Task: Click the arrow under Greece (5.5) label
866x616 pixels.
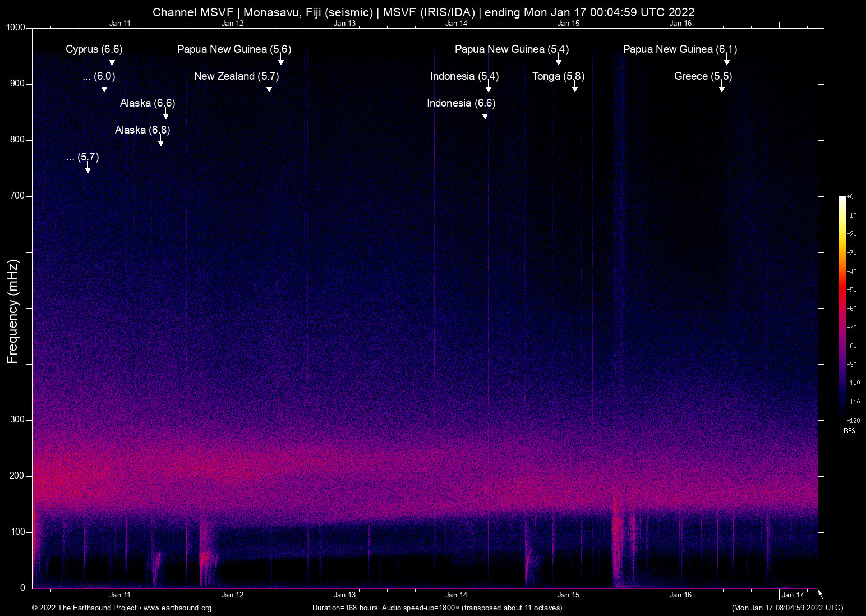Action: 722,88
